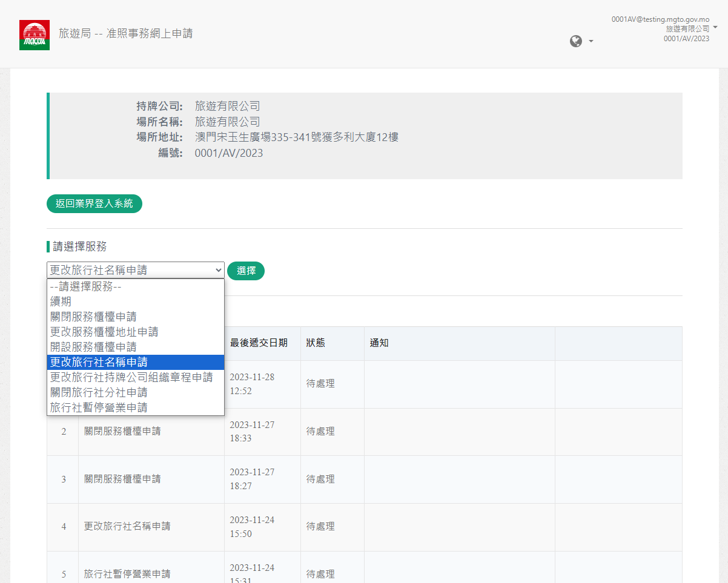This screenshot has height=583, width=728.
Task: Pick 開設服務櫃檯申請 from the list
Action: pyautogui.click(x=93, y=347)
